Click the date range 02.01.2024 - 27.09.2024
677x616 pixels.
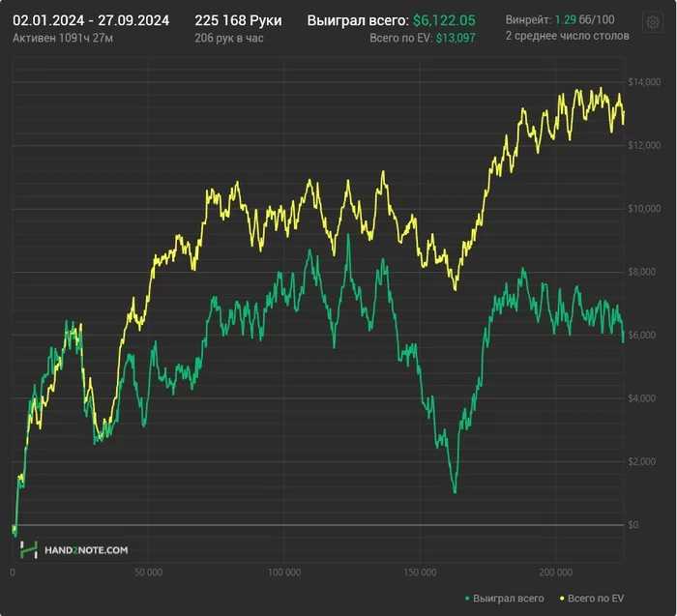click(x=91, y=20)
